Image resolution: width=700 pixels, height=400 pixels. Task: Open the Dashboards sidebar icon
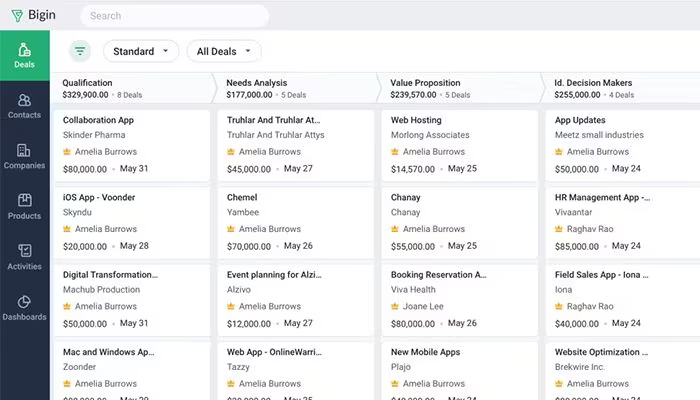point(24,302)
